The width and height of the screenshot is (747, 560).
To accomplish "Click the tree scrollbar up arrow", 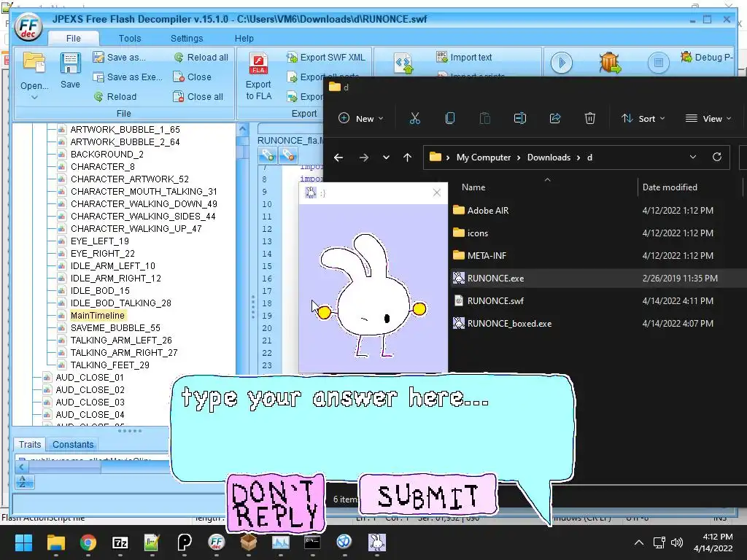I will (x=242, y=129).
